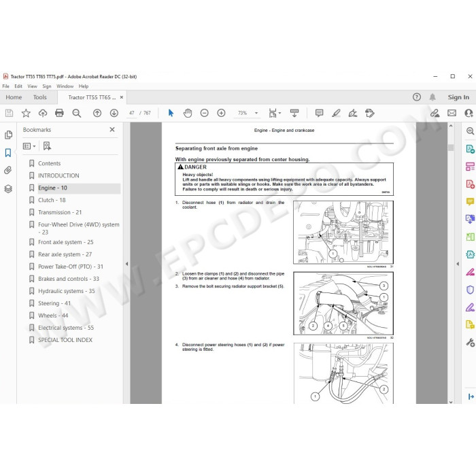Open Wheels - 44 bookmark
The height and width of the screenshot is (476, 476).
pyautogui.click(x=53, y=316)
